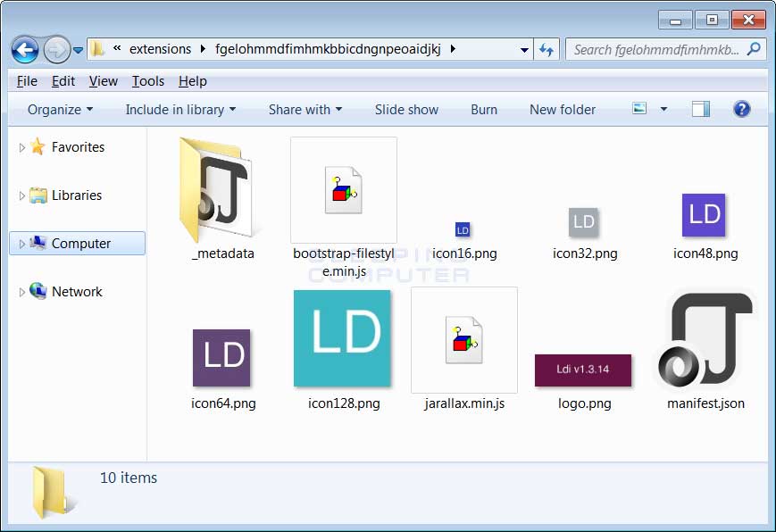Toggle the preview pane icon
This screenshot has height=532, width=776.
coord(701,109)
